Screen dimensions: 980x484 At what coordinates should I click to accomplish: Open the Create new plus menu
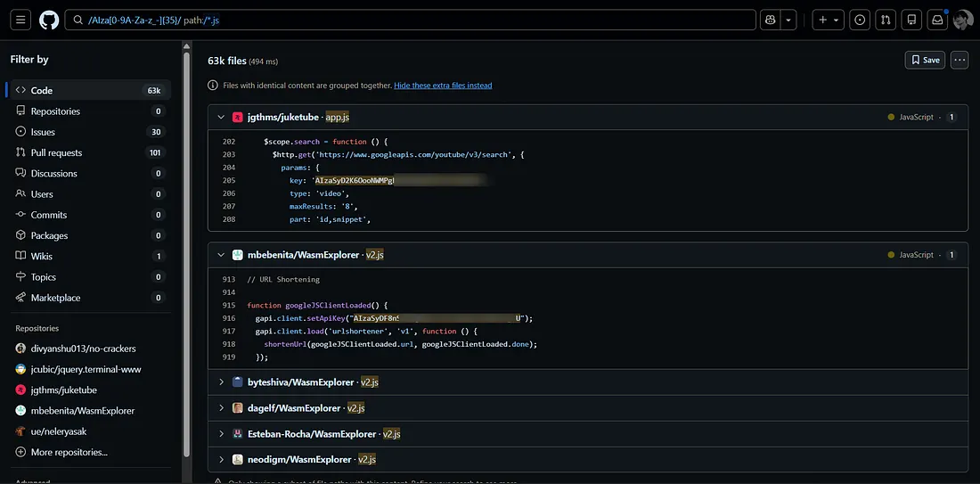(x=829, y=20)
